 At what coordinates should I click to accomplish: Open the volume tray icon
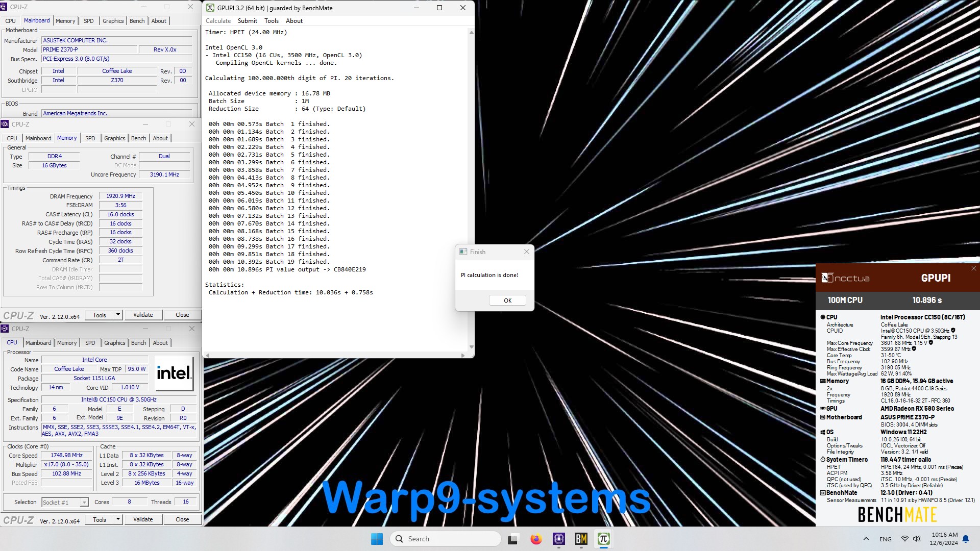(917, 539)
